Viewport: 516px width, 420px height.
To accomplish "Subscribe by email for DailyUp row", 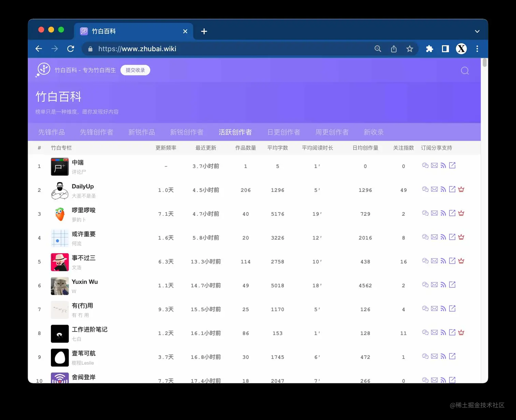I will pos(434,190).
